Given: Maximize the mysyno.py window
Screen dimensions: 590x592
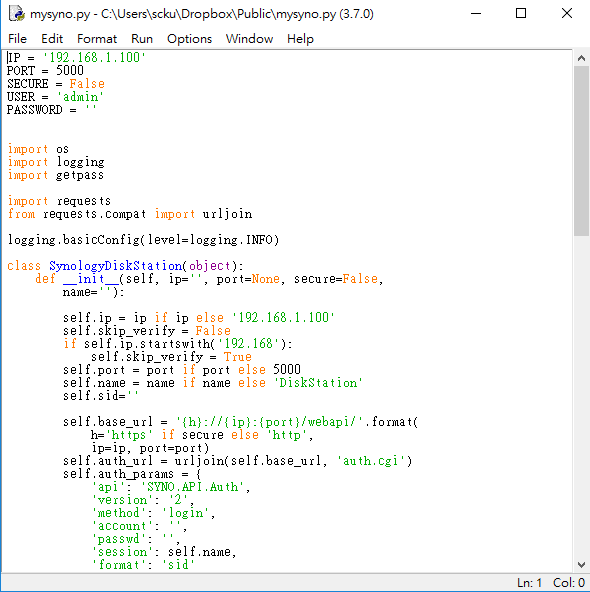Looking at the screenshot, I should (x=521, y=14).
